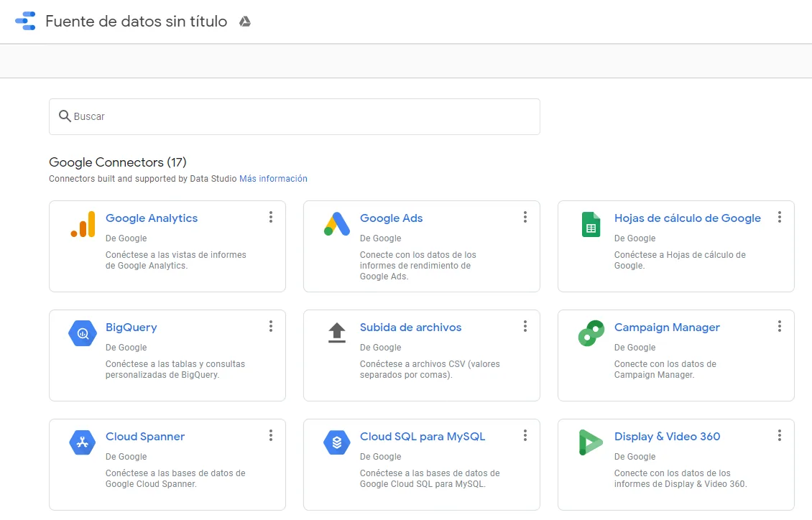Click 'De Google' label under BigQuery
Image resolution: width=812 pixels, height=520 pixels.
click(126, 348)
